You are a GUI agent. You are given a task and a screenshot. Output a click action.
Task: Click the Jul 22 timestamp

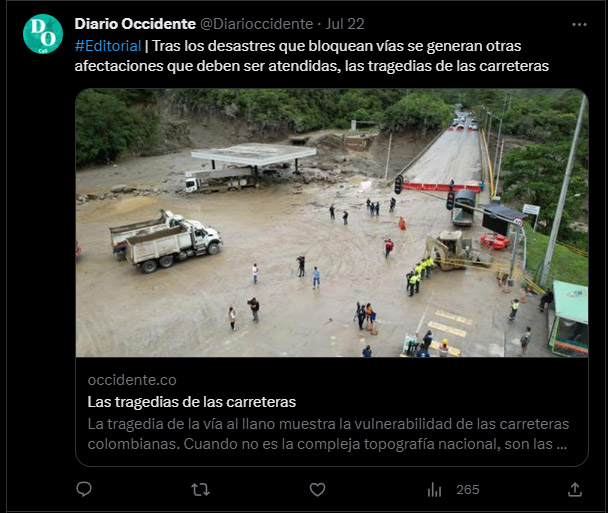[345, 24]
